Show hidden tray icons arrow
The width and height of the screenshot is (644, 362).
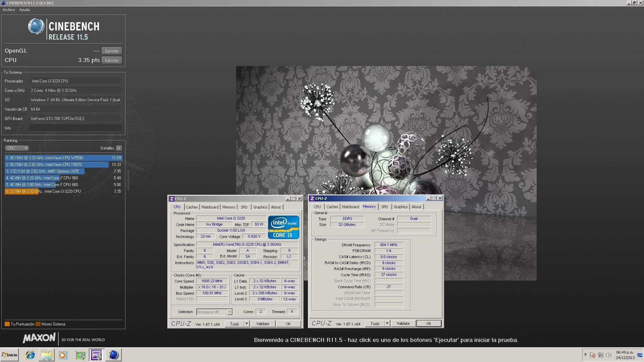click(x=585, y=355)
